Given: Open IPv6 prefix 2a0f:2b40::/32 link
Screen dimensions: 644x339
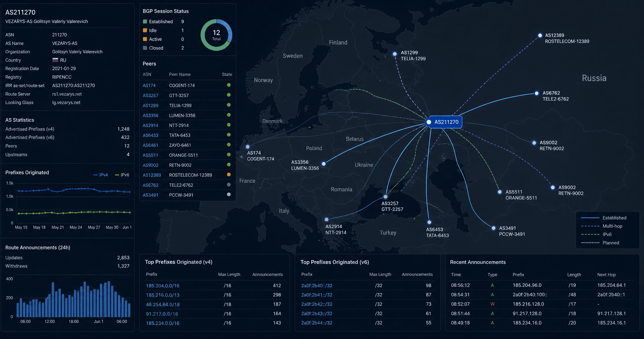Looking at the screenshot, I should pyautogui.click(x=317, y=286).
